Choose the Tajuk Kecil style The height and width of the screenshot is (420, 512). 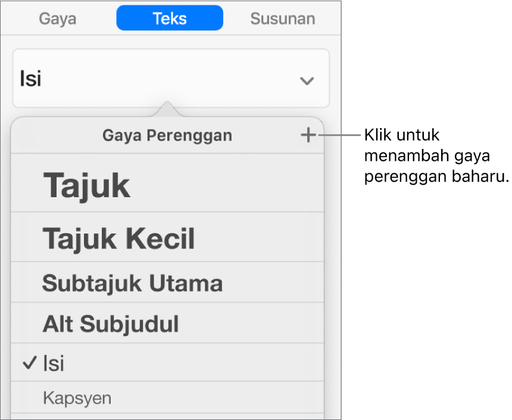(x=167, y=237)
